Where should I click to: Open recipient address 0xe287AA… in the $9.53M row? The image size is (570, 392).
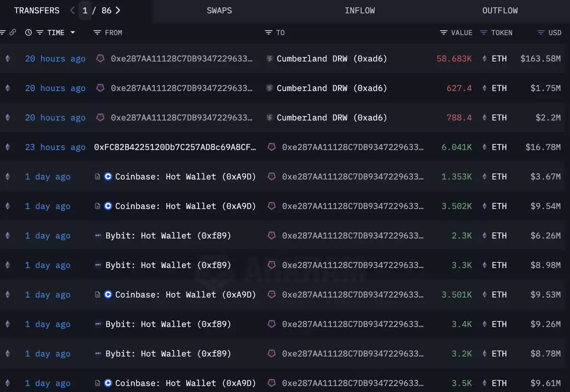tap(353, 295)
